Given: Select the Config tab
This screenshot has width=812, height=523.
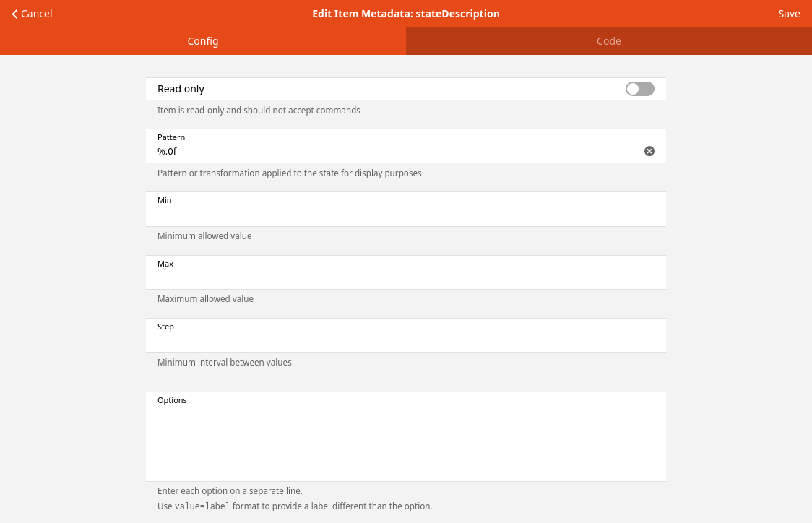Looking at the screenshot, I should 203,41.
